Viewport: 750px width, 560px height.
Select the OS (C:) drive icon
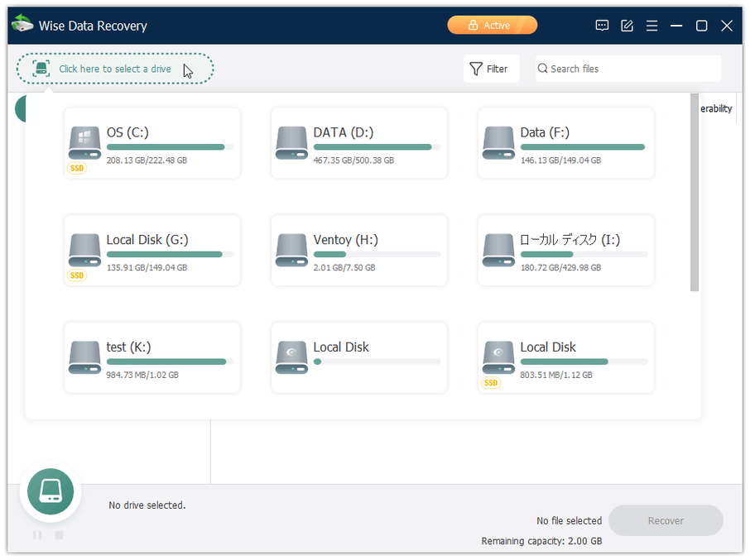click(x=84, y=143)
